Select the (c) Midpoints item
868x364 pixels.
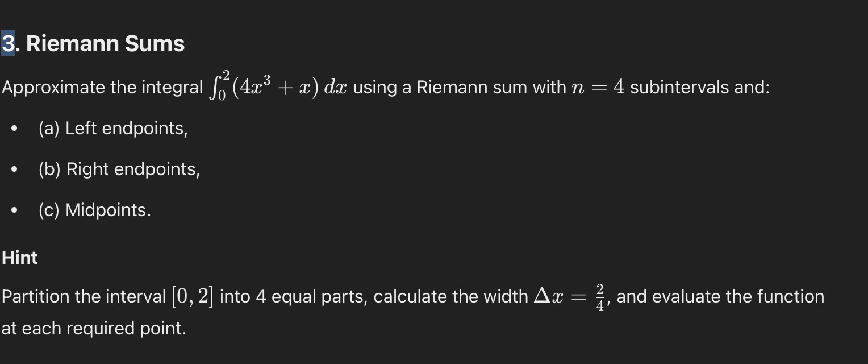(x=95, y=210)
